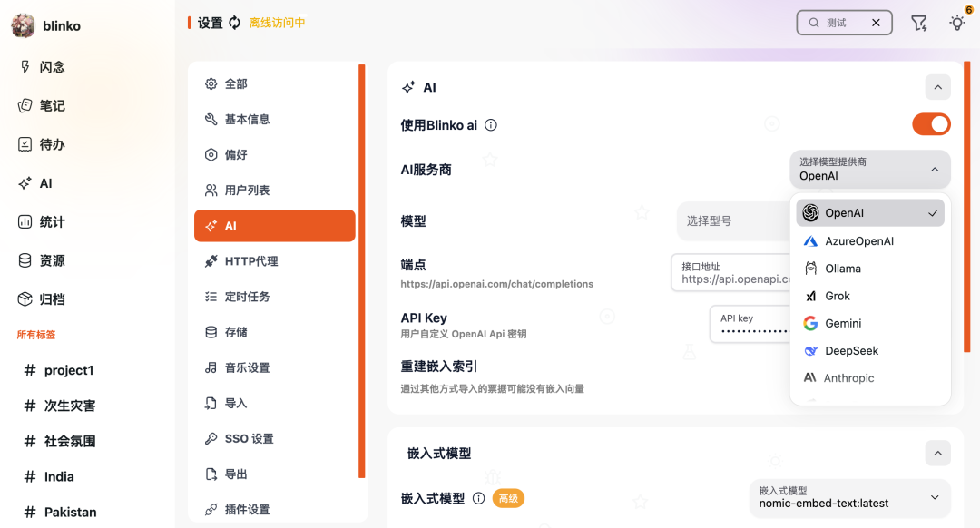Choose Ollama from provider list
Screen dimensions: 980x528
[x=870, y=269]
